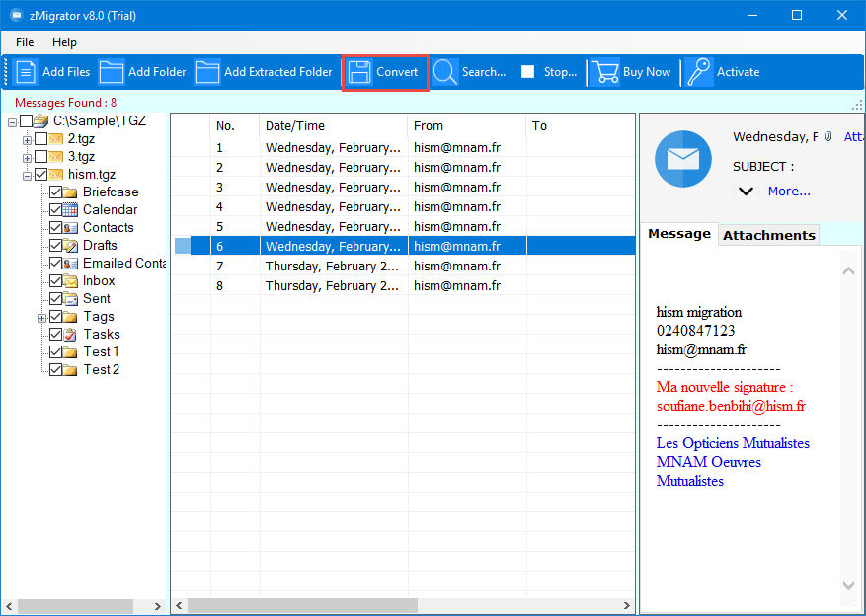Select the C:\Sample\TGZ root folder icon

40,120
